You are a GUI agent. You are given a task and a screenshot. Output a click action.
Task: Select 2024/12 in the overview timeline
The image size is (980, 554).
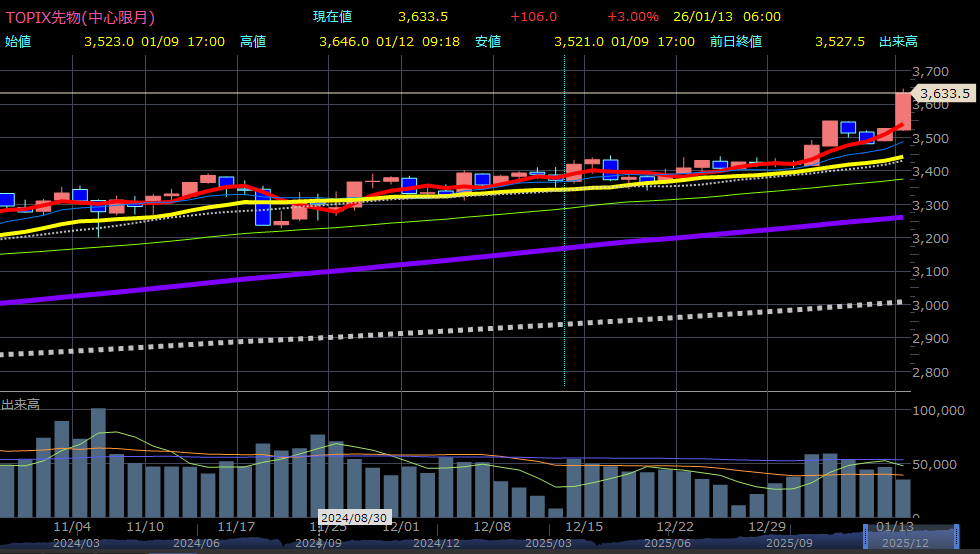tap(436, 543)
